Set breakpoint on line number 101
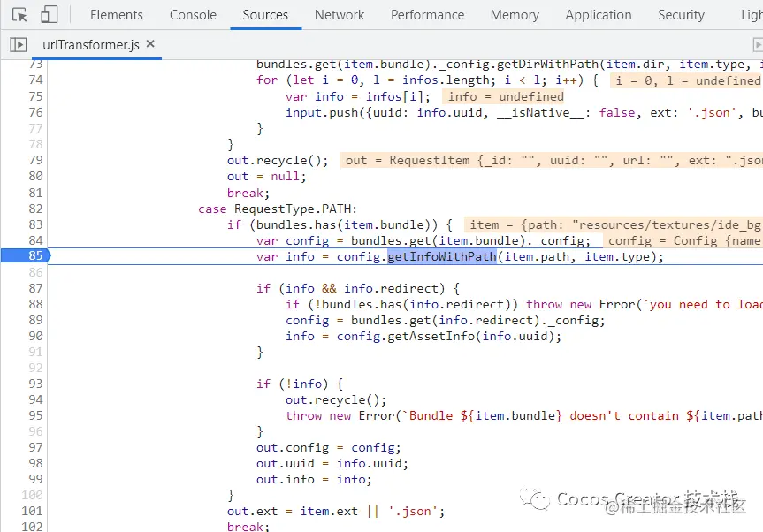The width and height of the screenshot is (763, 532). pos(32,511)
